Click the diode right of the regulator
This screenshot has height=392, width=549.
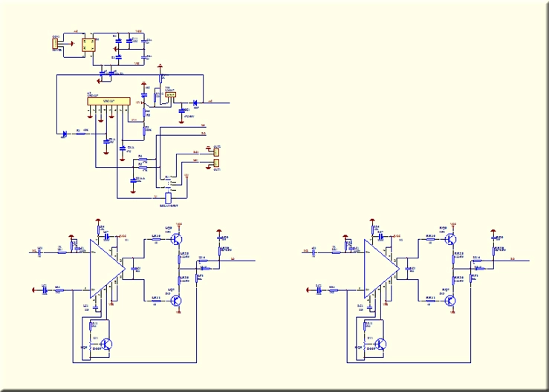coord(195,102)
